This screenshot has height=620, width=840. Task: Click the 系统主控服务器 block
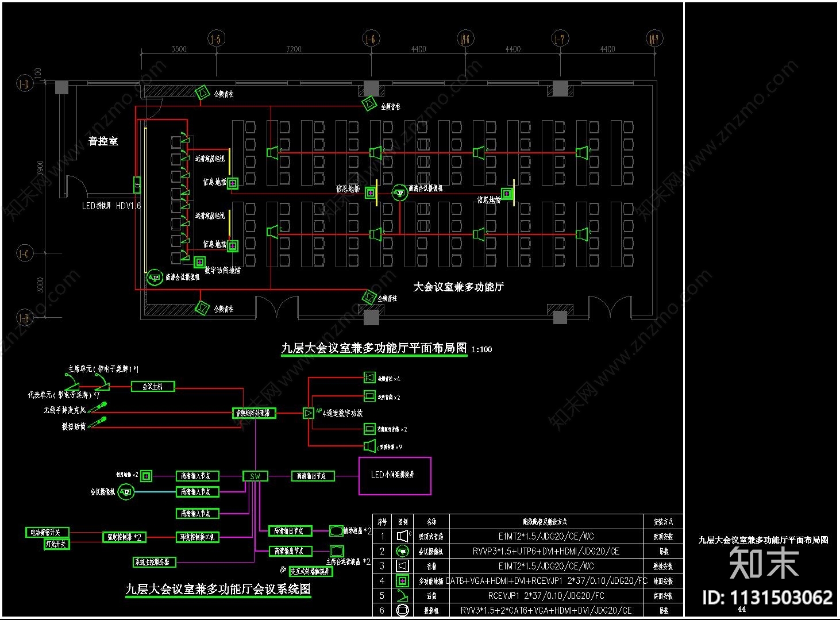pyautogui.click(x=153, y=561)
